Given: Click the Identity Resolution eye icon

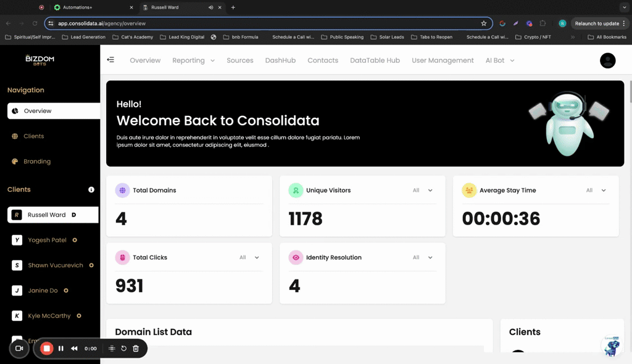Looking at the screenshot, I should coord(296,257).
